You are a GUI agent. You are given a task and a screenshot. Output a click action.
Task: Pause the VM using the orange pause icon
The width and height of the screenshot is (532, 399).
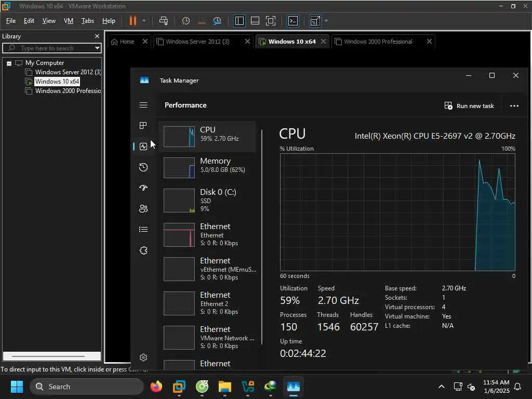click(x=132, y=21)
